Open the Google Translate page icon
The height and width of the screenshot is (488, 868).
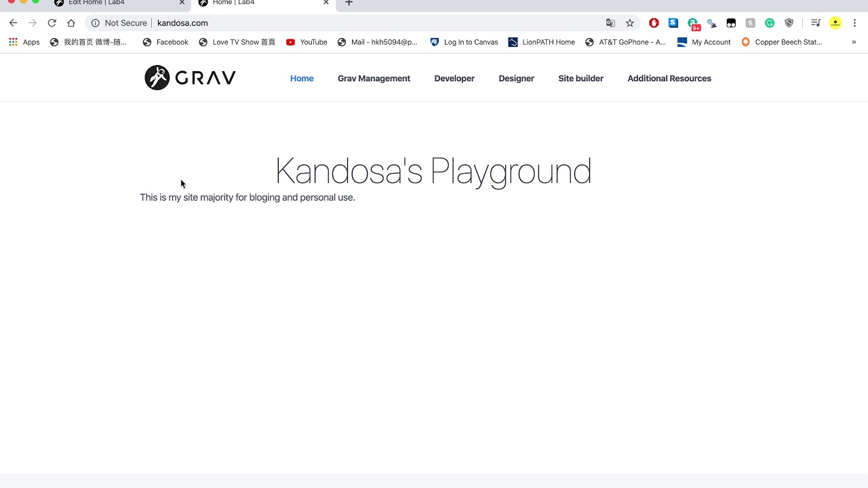pyautogui.click(x=610, y=23)
